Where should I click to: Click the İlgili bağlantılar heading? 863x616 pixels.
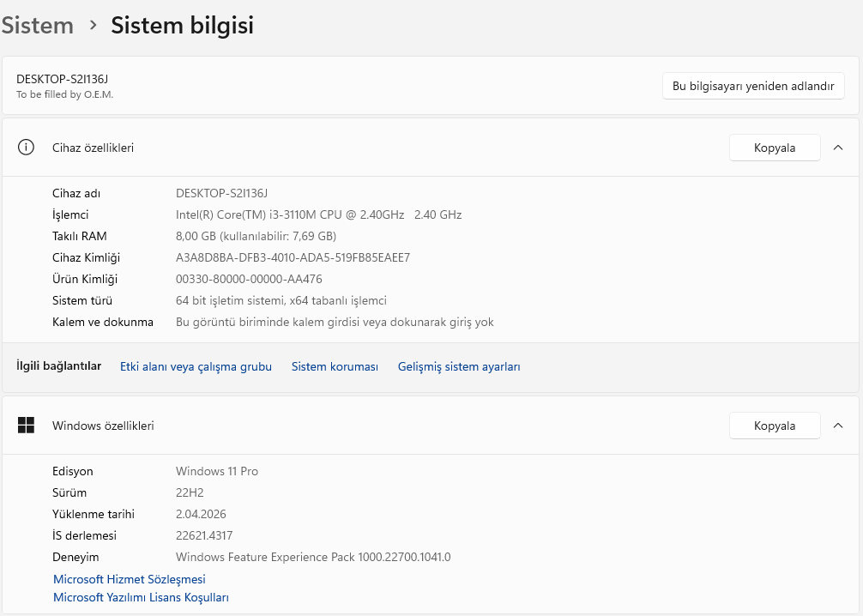(x=59, y=366)
